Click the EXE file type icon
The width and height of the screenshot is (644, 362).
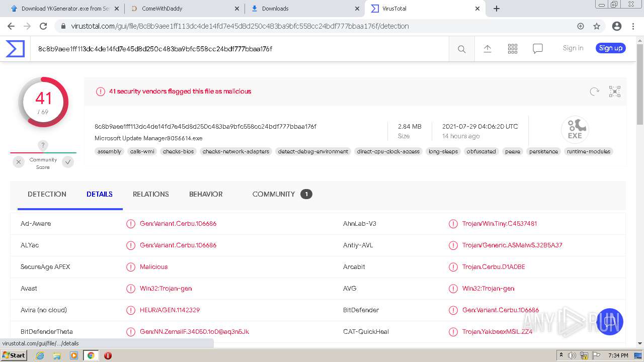pos(575,130)
